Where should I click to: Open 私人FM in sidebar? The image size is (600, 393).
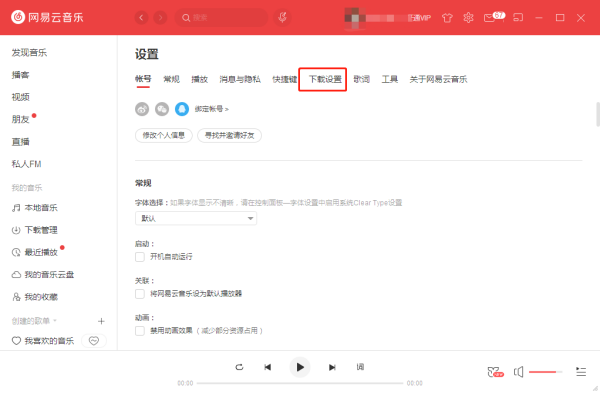(26, 164)
